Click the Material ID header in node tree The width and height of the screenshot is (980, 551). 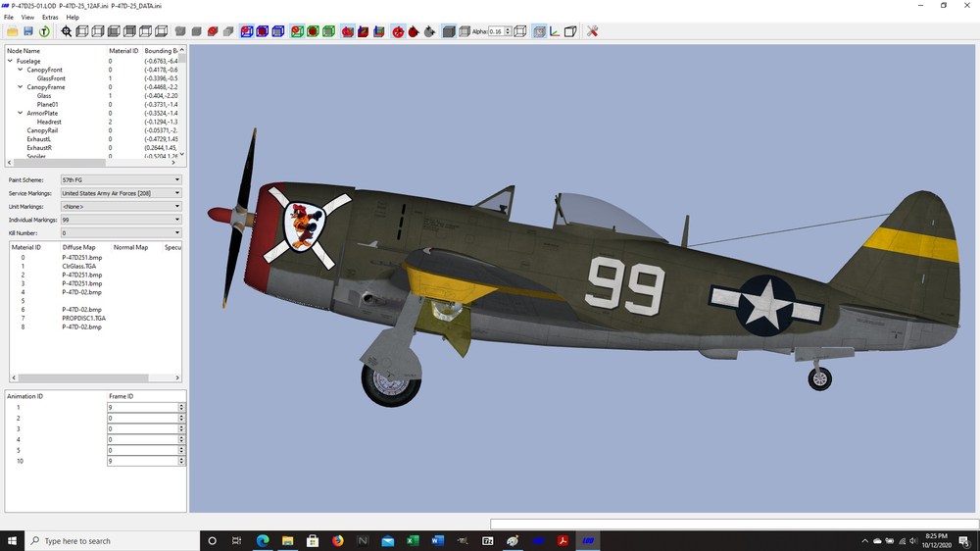coord(123,51)
